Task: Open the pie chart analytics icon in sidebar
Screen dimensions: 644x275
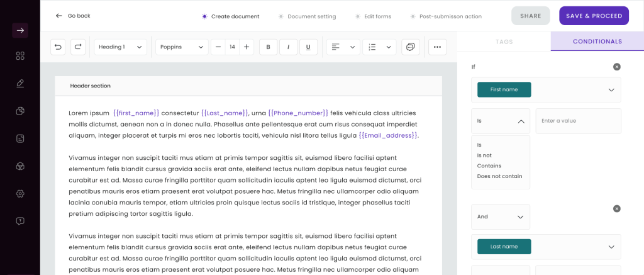Action: [x=20, y=111]
